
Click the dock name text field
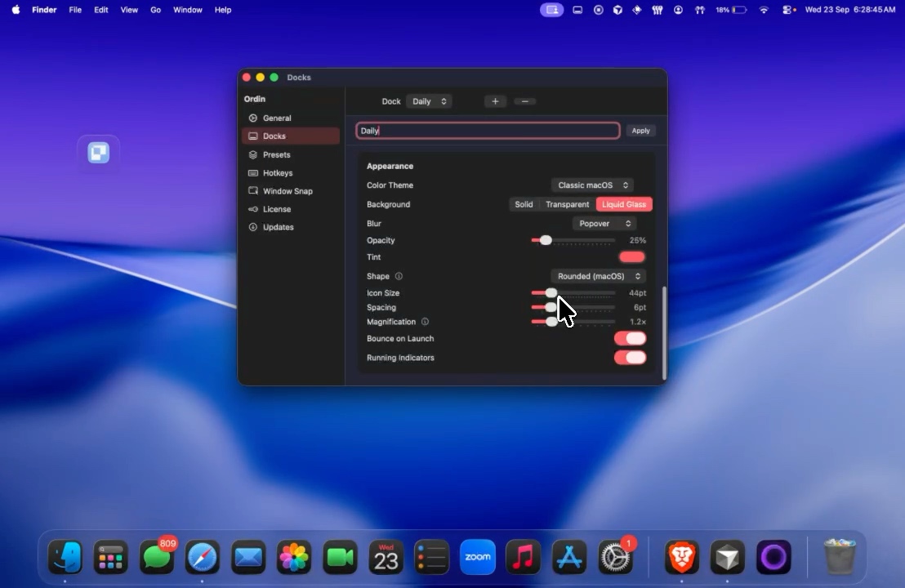[x=488, y=131]
